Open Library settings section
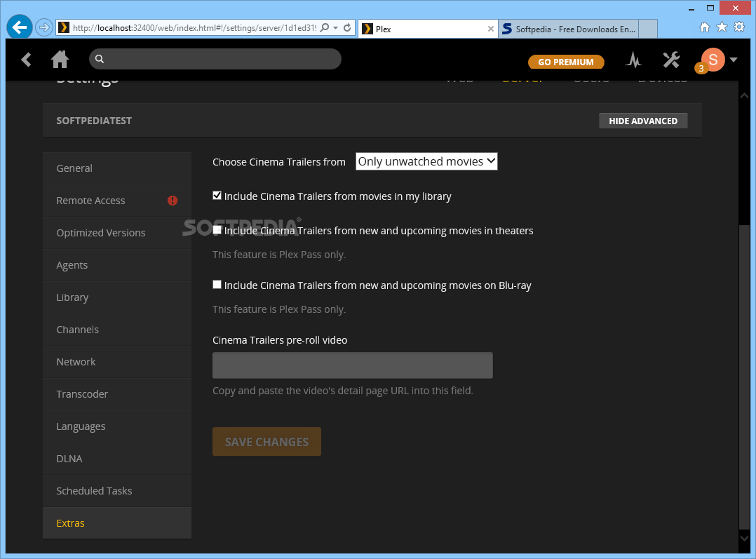 click(x=117, y=297)
